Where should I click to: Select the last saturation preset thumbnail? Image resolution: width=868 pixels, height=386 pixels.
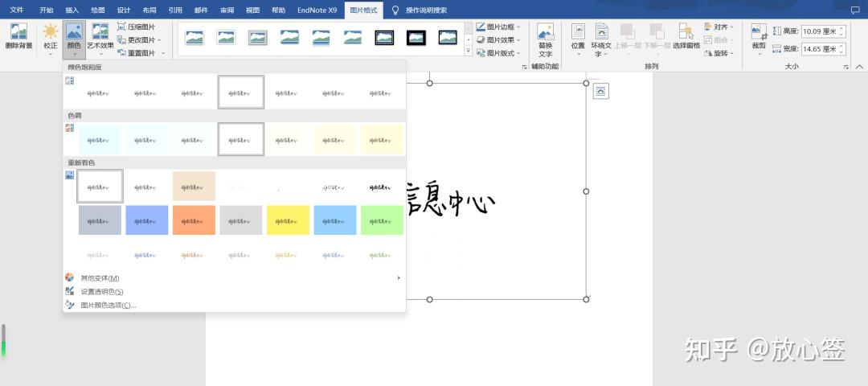pyautogui.click(x=382, y=92)
